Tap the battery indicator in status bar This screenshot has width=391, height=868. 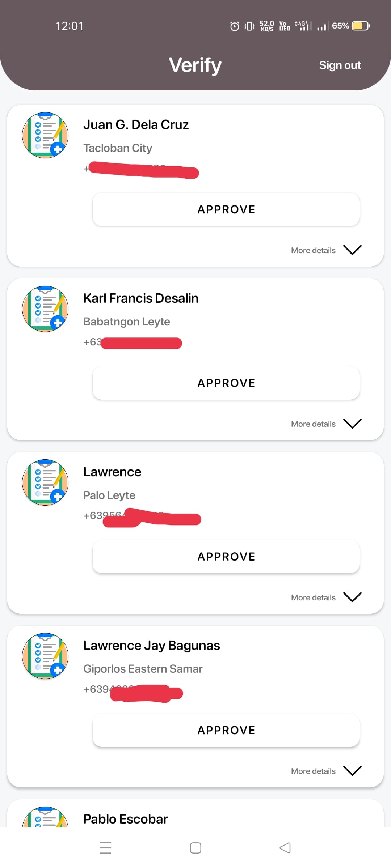361,26
